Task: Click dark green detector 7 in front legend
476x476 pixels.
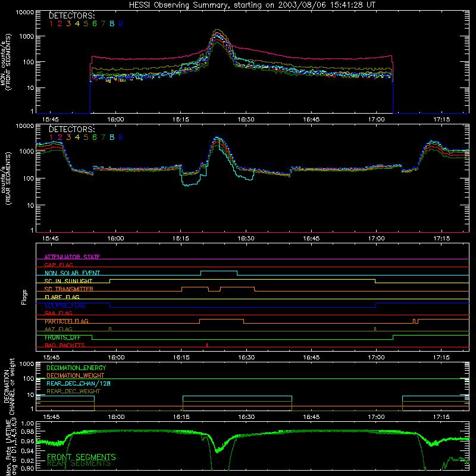Action: [x=103, y=24]
